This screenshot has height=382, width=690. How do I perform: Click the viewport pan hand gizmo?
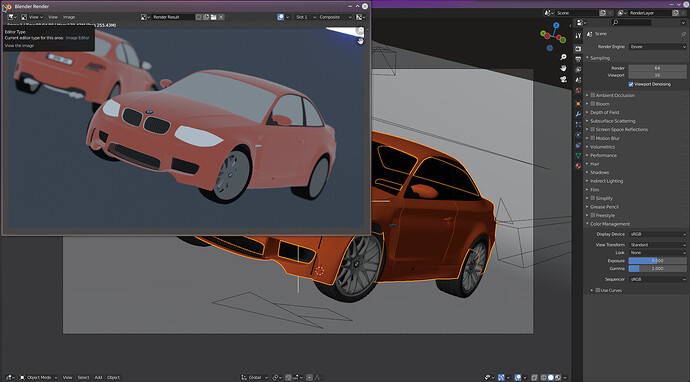coord(563,68)
